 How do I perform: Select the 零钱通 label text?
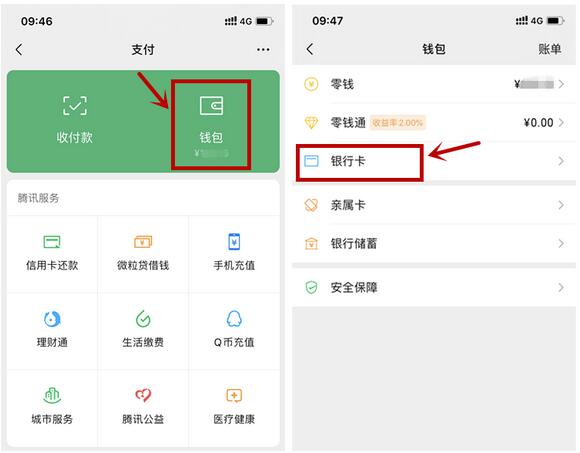pos(348,122)
